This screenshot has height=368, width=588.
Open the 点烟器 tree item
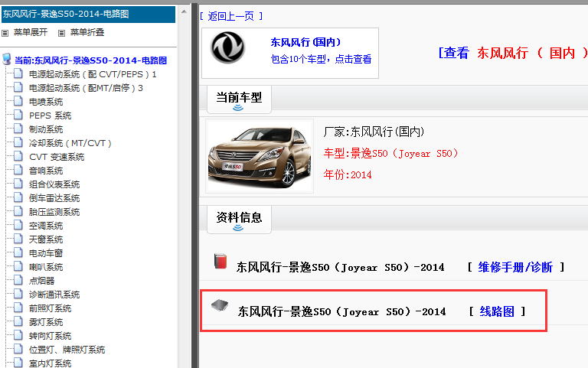(41, 281)
